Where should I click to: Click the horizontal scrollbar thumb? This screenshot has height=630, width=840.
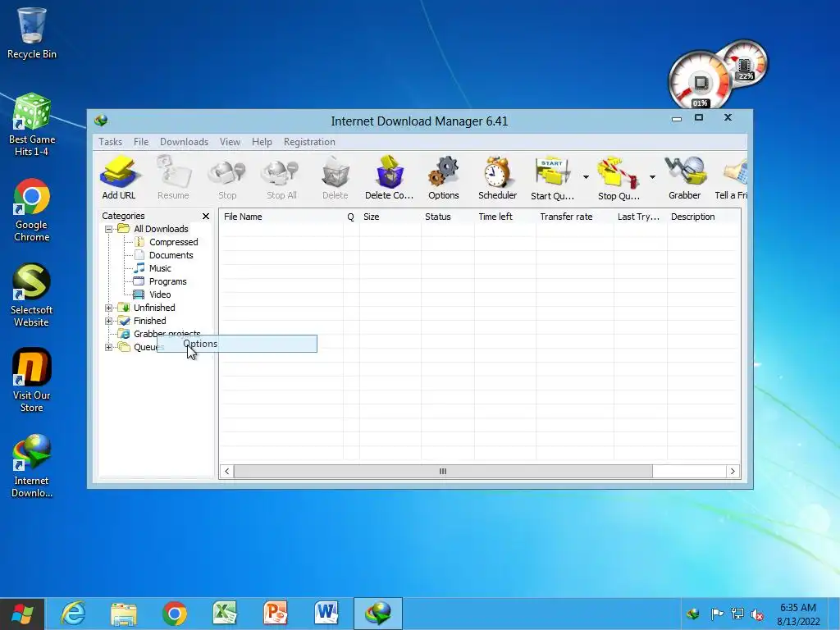point(443,472)
